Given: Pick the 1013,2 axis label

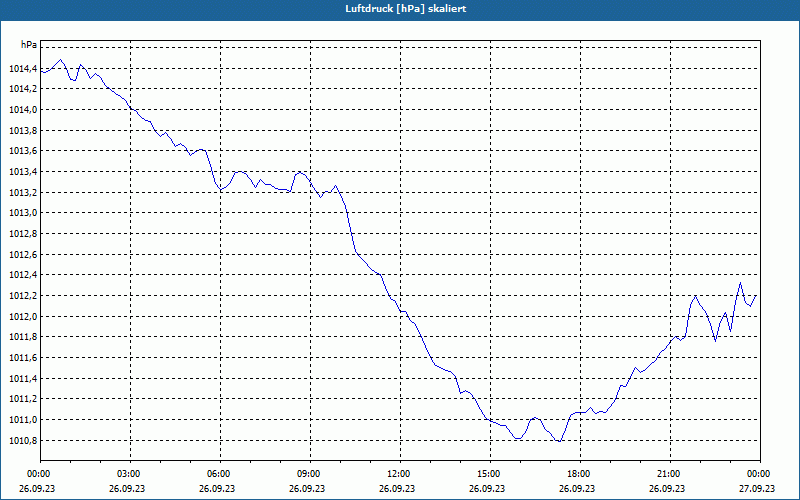Looking at the screenshot, I should tap(22, 192).
